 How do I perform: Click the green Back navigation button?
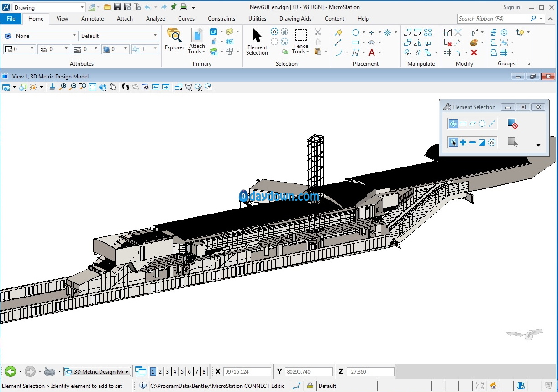tap(11, 371)
